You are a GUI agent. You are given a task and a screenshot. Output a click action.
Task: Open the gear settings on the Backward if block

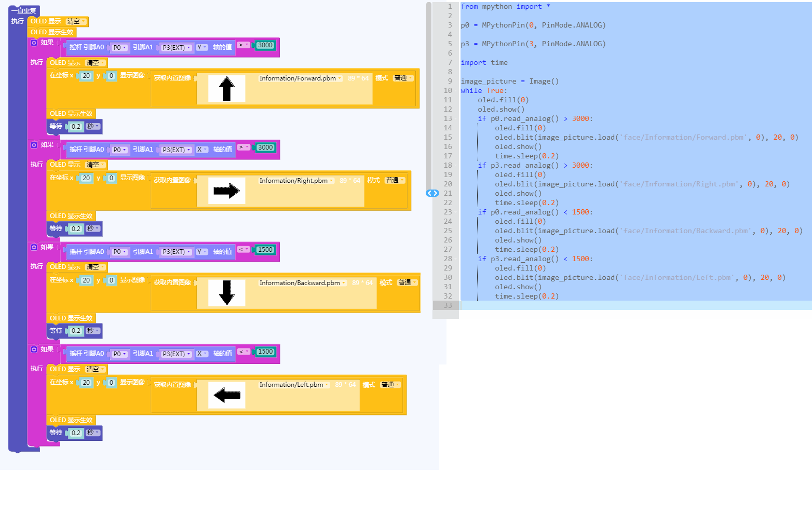click(34, 247)
